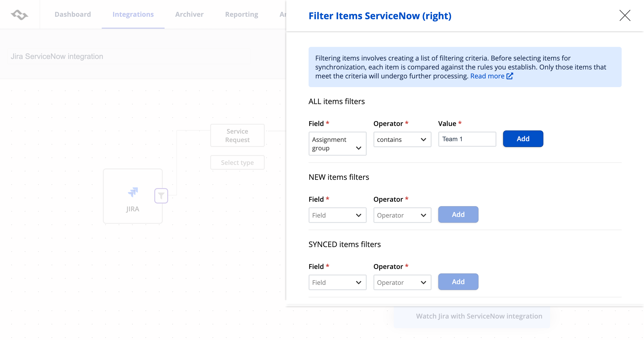This screenshot has height=340, width=644.
Task: Click Watch Jira with ServiceNow integration
Action: click(x=479, y=316)
